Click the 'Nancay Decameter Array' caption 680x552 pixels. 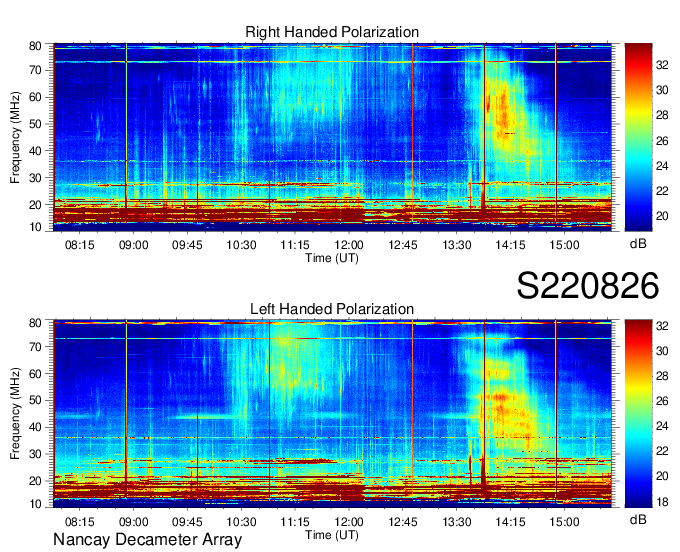coord(147,540)
